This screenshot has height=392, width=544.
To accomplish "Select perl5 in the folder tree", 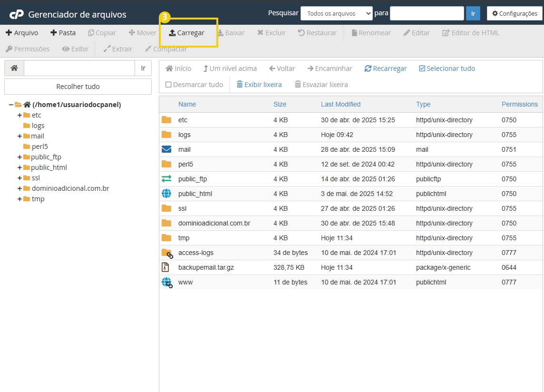I will point(39,147).
